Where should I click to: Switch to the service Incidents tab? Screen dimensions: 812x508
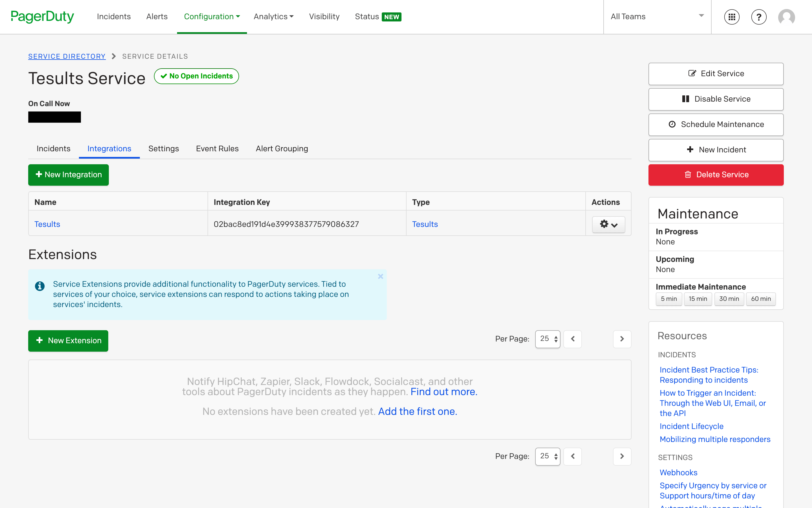[53, 148]
